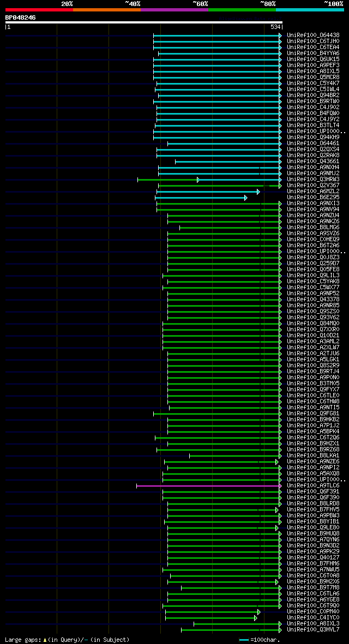Image resolution: width=349 pixels, height=644 pixels.
Task: Select the UniRef100_B8LKA1 label
Action: pos(313,456)
